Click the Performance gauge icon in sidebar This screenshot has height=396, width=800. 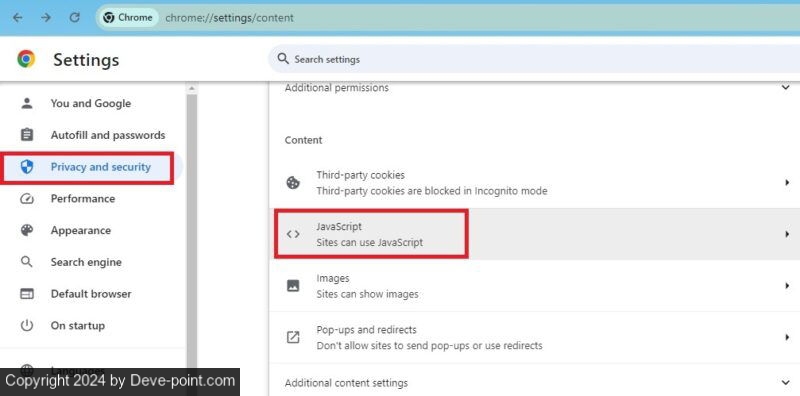coord(27,199)
